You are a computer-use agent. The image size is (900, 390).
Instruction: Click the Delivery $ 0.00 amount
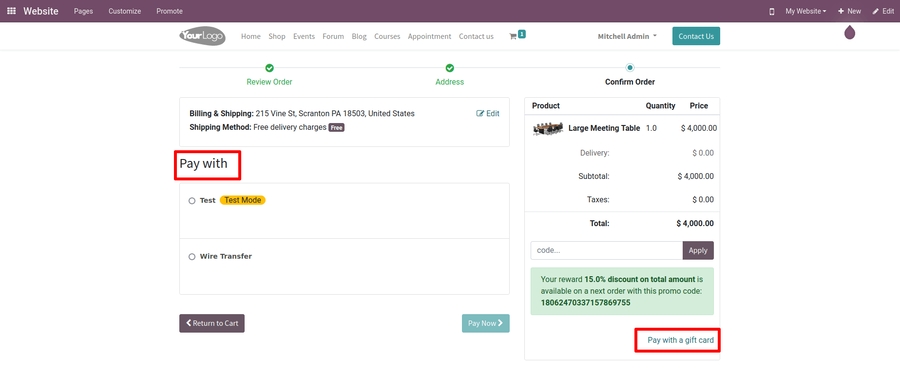point(703,153)
